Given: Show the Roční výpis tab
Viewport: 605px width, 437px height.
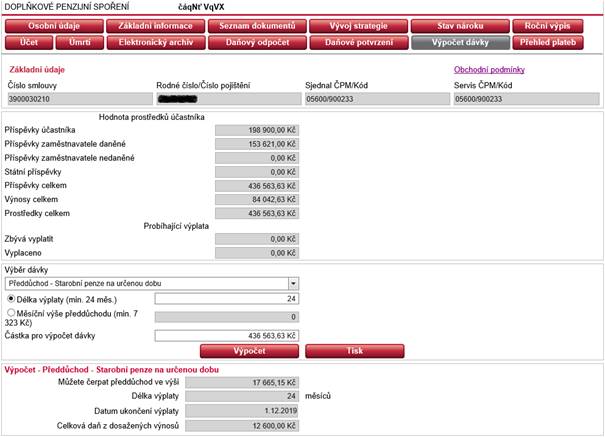Looking at the screenshot, I should pos(554,26).
